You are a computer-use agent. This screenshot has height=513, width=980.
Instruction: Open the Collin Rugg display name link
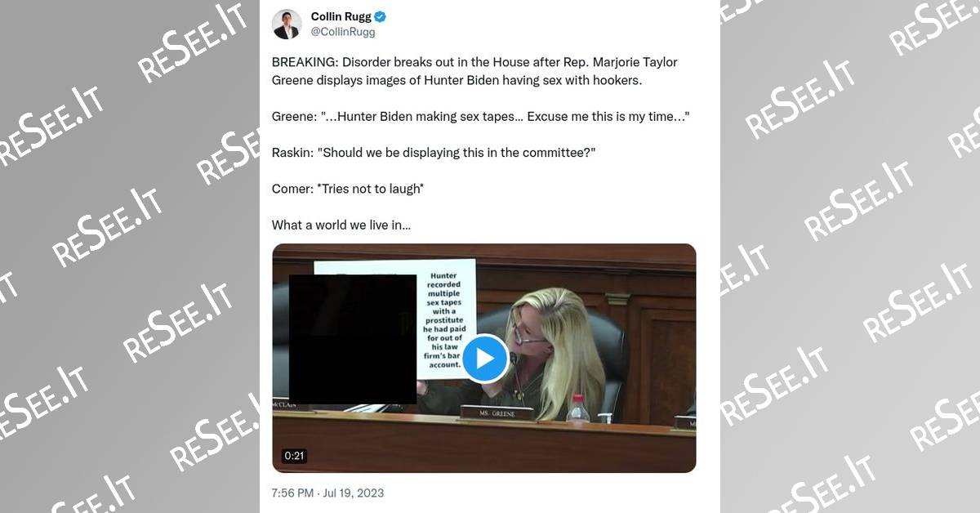coord(341,17)
